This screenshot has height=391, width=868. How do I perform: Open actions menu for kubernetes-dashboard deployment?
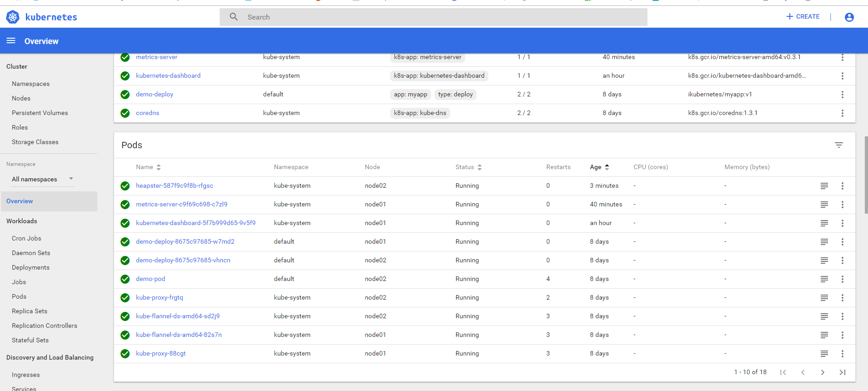(x=843, y=76)
